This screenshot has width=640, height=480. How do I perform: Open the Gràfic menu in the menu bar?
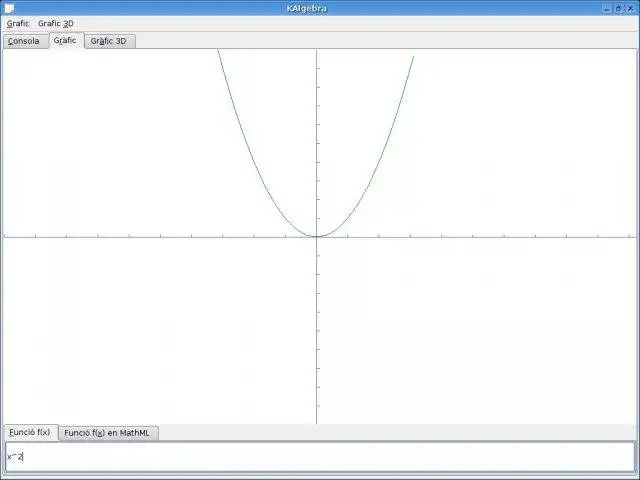click(18, 24)
